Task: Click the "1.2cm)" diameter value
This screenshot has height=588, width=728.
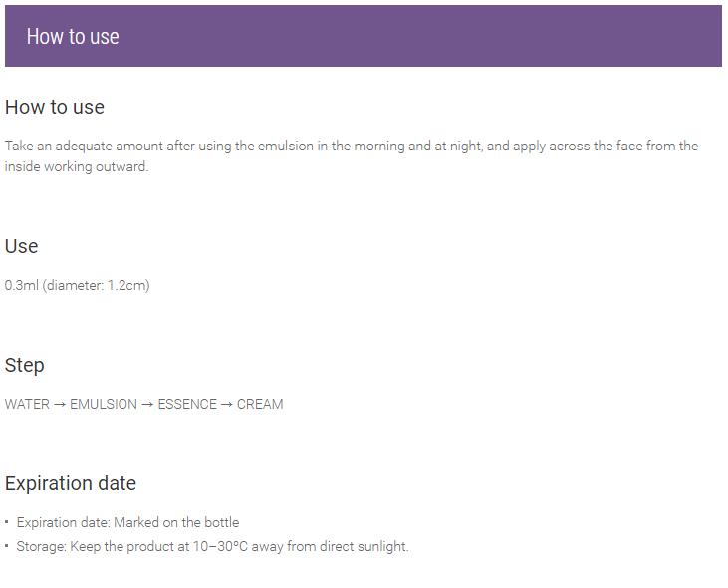Action: pos(128,285)
